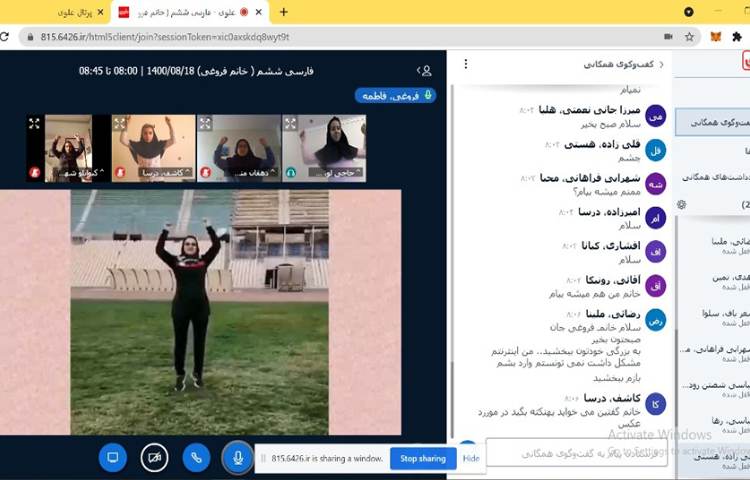Toggle webcam sharing in bottom toolbar

(x=154, y=457)
